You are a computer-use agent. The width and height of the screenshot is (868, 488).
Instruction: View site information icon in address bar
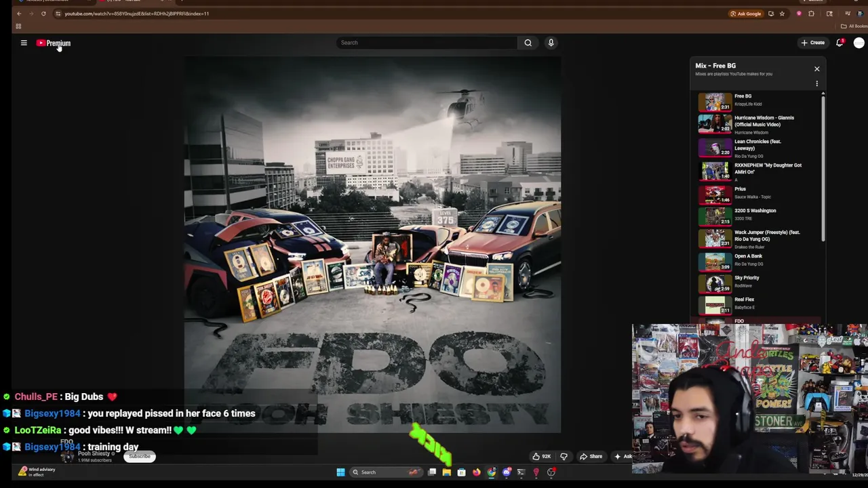pyautogui.click(x=58, y=14)
